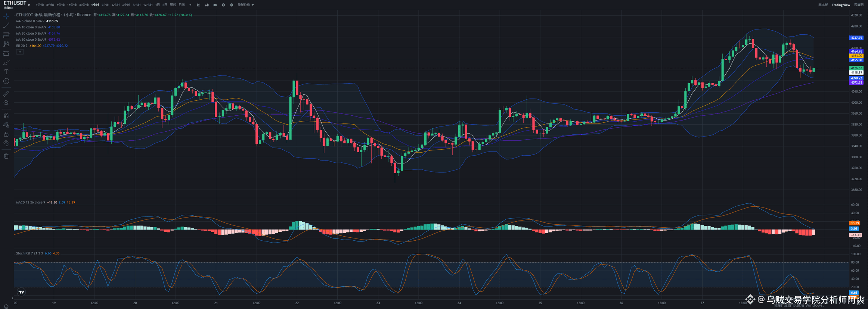The image size is (868, 309).
Task: Open the 最新价格 price type dropdown
Action: [245, 5]
